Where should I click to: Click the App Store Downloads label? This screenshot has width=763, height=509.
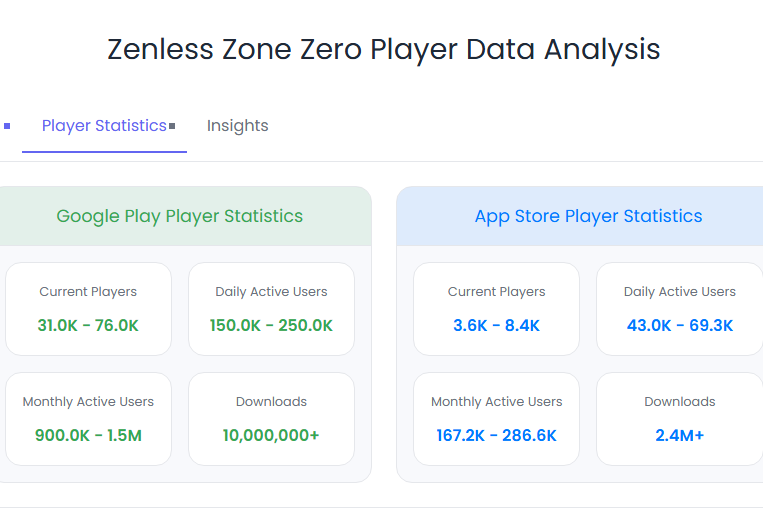(x=679, y=402)
